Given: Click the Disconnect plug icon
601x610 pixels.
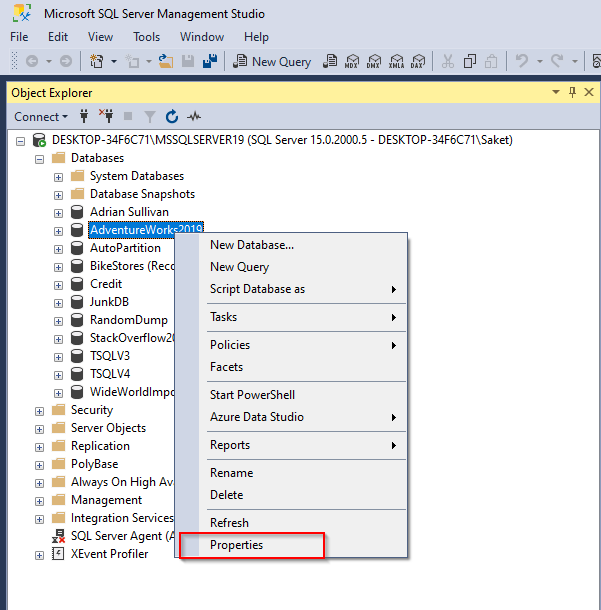Looking at the screenshot, I should pos(106,116).
